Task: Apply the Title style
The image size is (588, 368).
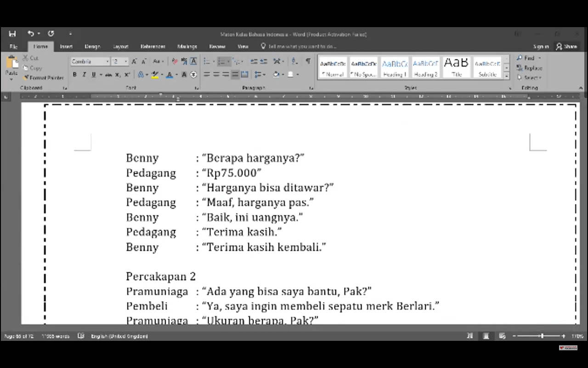Action: 456,68
